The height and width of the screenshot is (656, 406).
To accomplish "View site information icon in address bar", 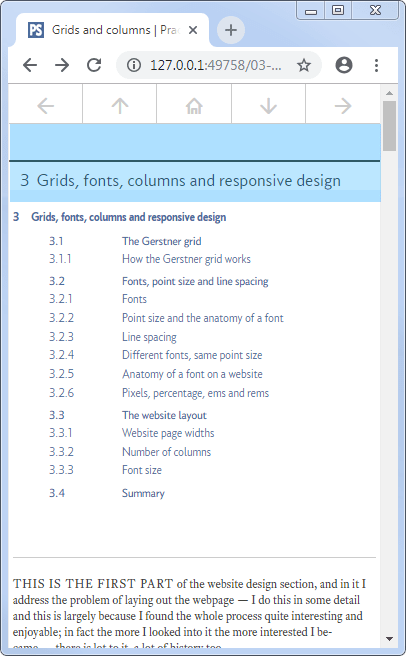I will click(134, 65).
